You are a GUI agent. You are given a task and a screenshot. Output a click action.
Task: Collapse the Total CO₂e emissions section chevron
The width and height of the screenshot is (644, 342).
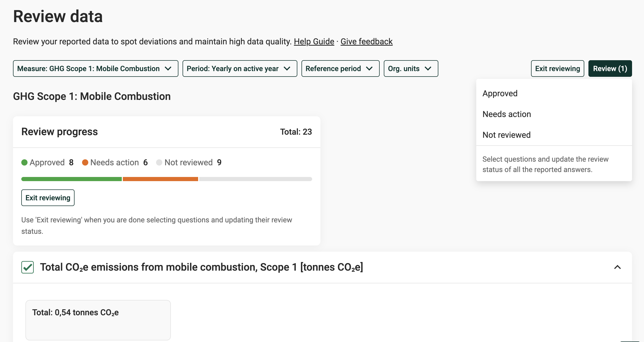point(617,267)
